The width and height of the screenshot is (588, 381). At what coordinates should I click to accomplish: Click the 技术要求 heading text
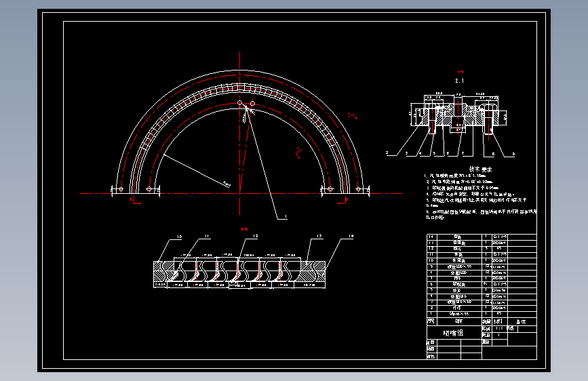[x=480, y=169]
